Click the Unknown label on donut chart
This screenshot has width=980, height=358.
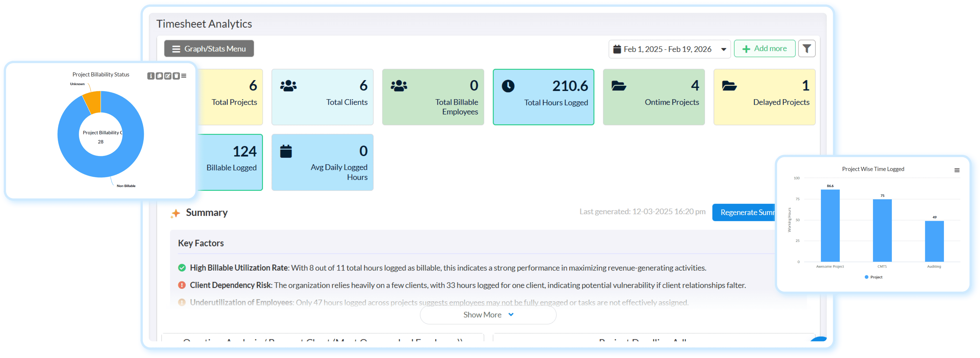(x=77, y=84)
